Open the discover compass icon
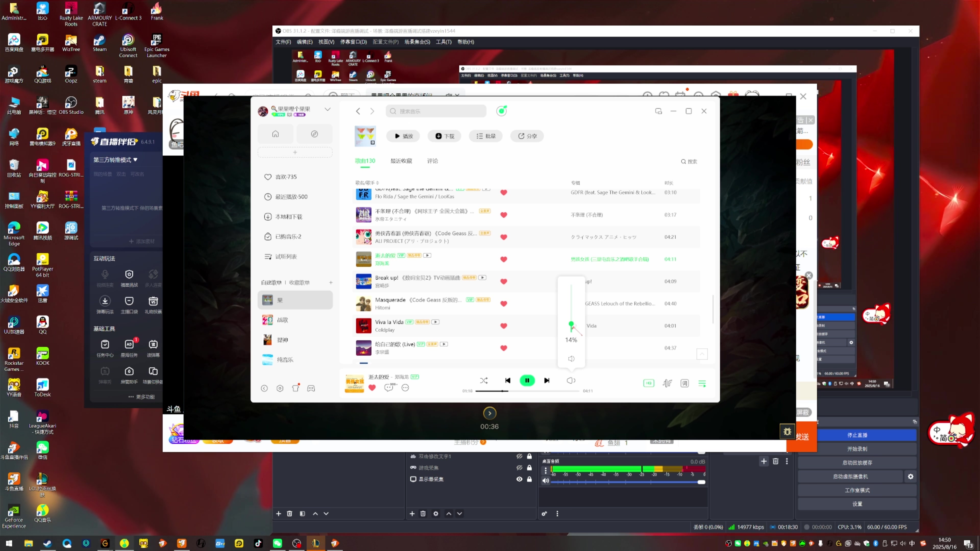Viewport: 980px width, 551px height. [314, 134]
